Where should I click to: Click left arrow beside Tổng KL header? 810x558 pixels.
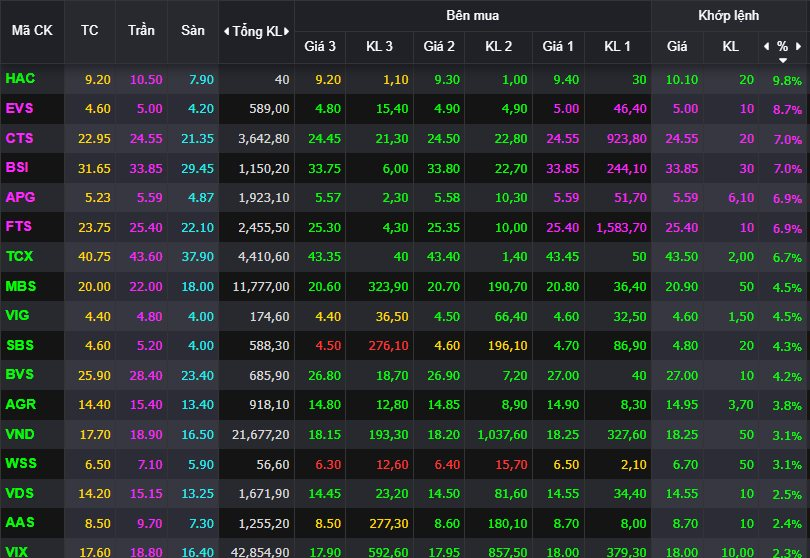226,32
